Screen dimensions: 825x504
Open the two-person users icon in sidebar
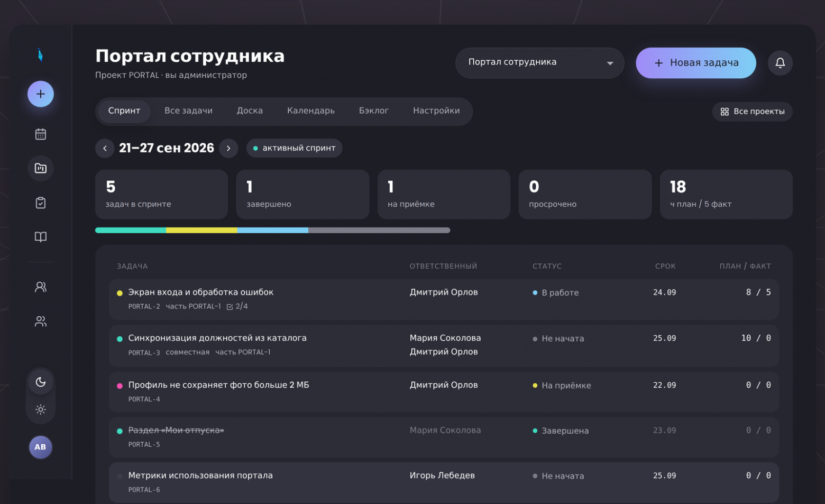coord(41,287)
